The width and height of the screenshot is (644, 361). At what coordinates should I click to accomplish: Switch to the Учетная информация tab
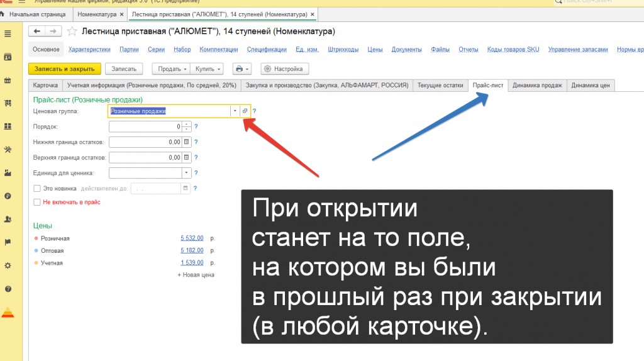pyautogui.click(x=152, y=86)
